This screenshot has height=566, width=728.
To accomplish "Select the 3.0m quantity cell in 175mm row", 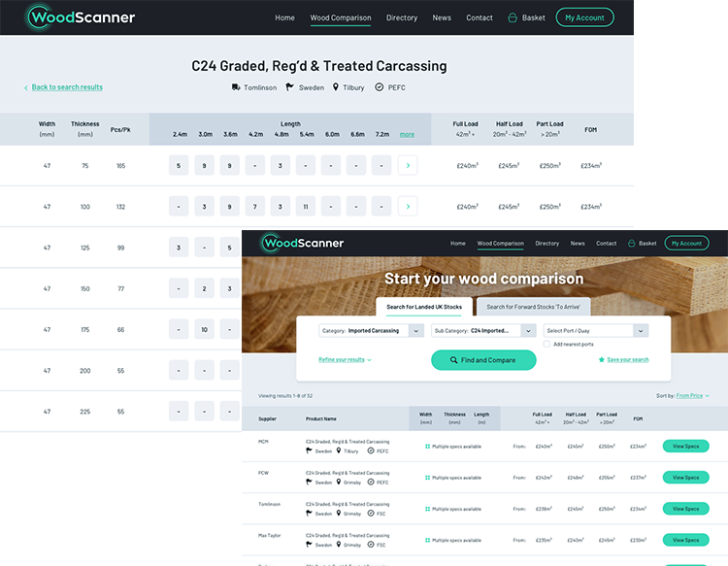I will point(205,330).
